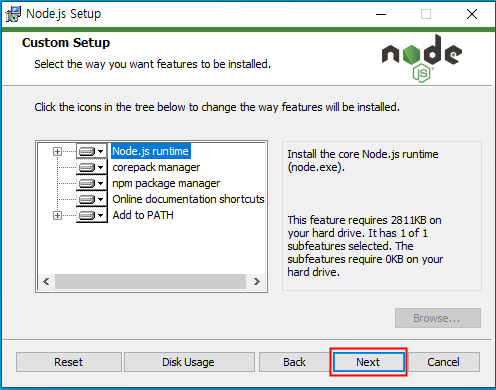Screen dimensions: 496x390
Task: Minimize the Node.js Setup window
Action: pyautogui.click(x=381, y=14)
